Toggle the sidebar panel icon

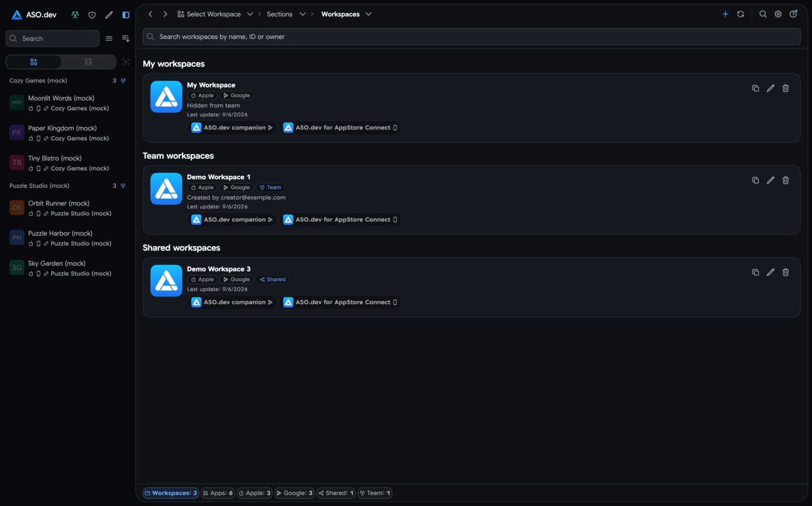pos(126,15)
